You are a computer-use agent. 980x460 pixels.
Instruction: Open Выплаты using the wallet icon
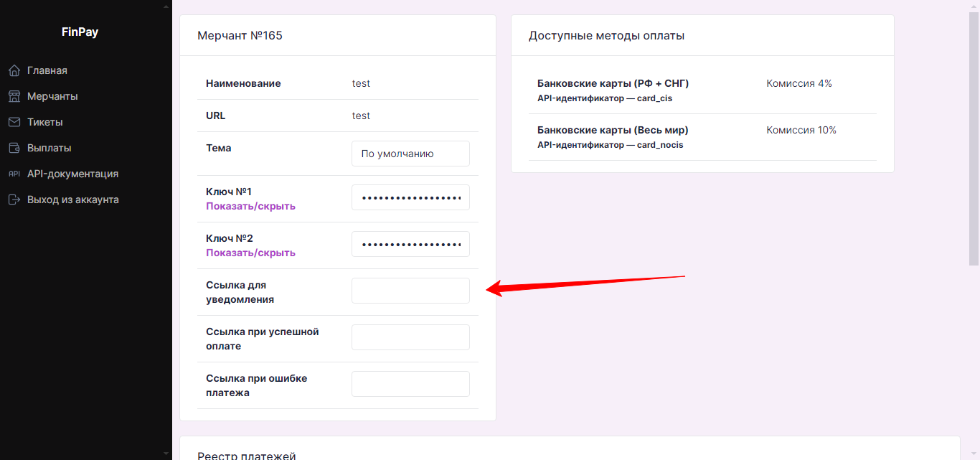point(14,147)
